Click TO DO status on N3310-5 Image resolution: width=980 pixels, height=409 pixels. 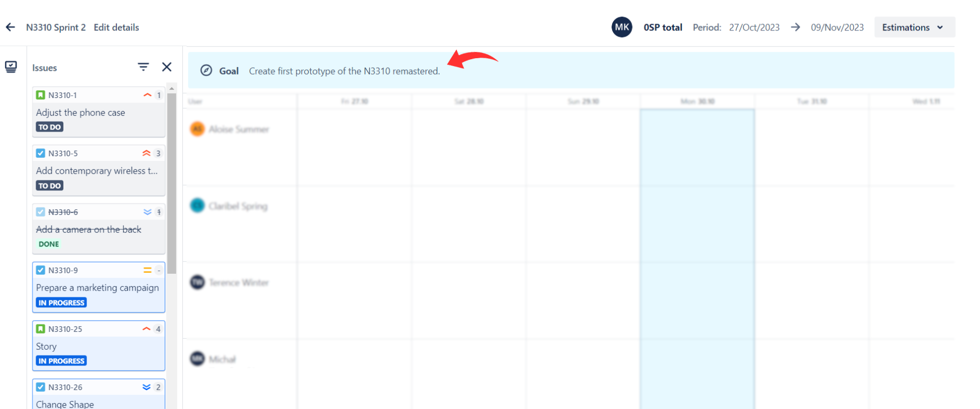point(50,186)
